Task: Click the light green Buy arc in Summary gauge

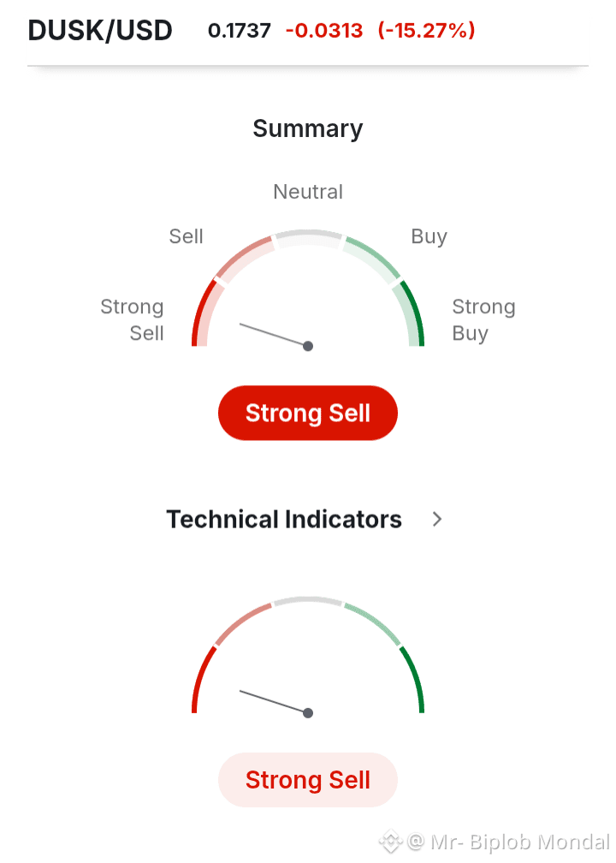Action: (x=374, y=255)
